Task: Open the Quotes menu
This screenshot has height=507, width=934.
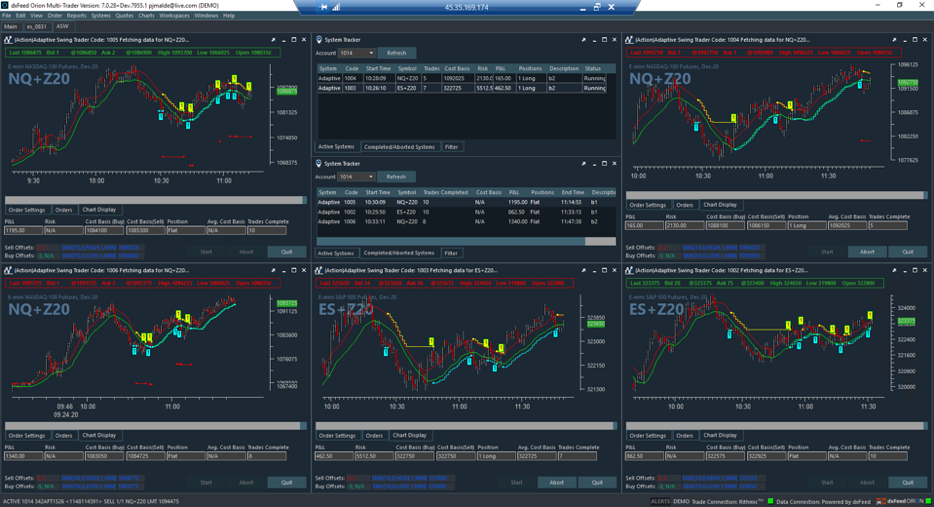Action: [124, 15]
